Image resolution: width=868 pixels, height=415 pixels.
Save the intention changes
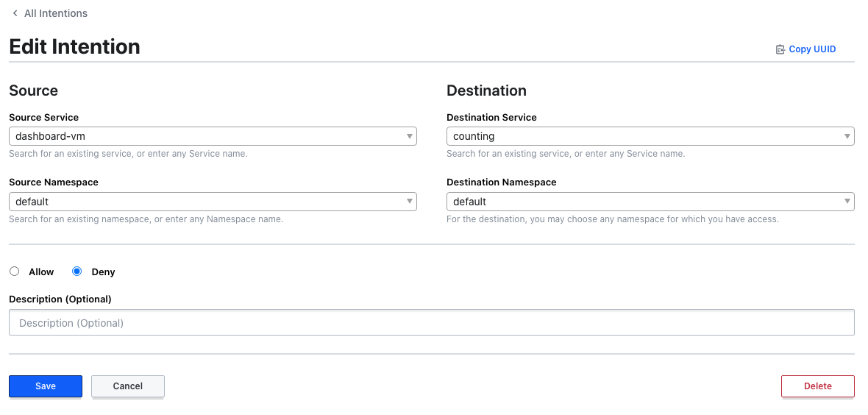46,386
